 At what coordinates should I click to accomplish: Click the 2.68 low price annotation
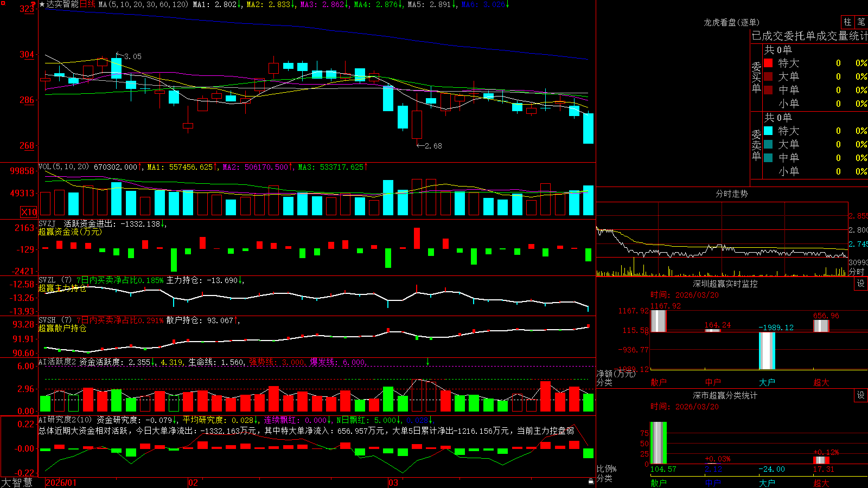[x=433, y=146]
